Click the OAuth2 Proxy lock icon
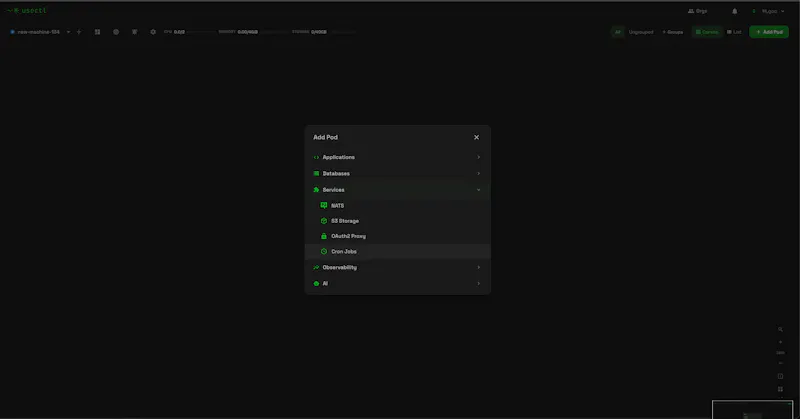 (x=323, y=236)
